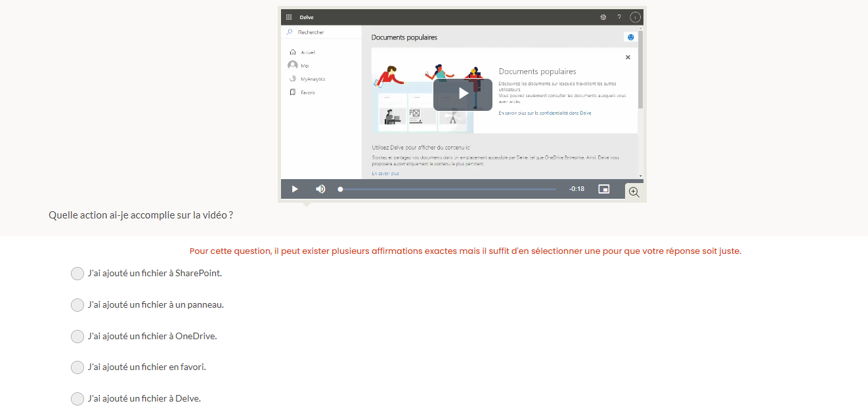Go to MyAnalytics in the Delve sidebar
This screenshot has width=868, height=414.
[313, 79]
